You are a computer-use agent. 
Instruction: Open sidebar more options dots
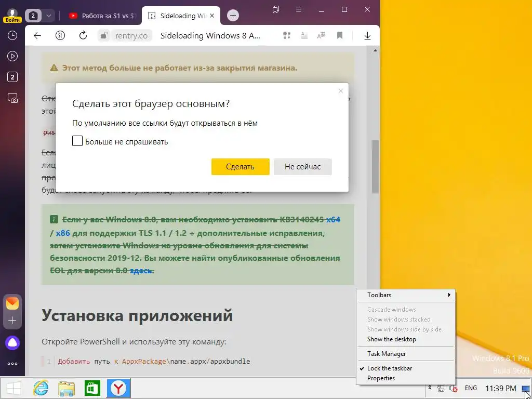click(12, 364)
